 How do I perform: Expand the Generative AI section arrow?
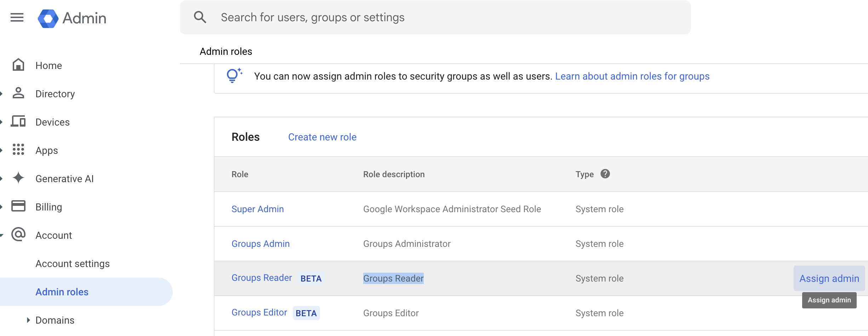coord(1,179)
